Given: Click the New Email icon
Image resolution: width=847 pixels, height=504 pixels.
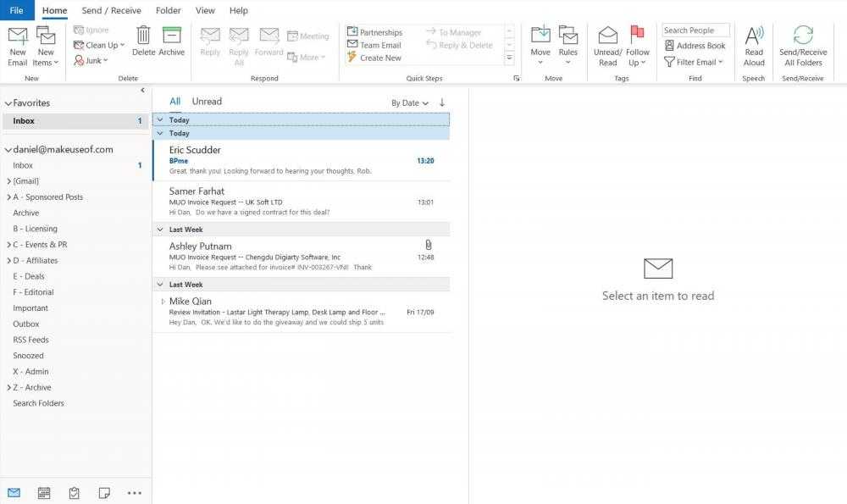Looking at the screenshot, I should (18, 36).
